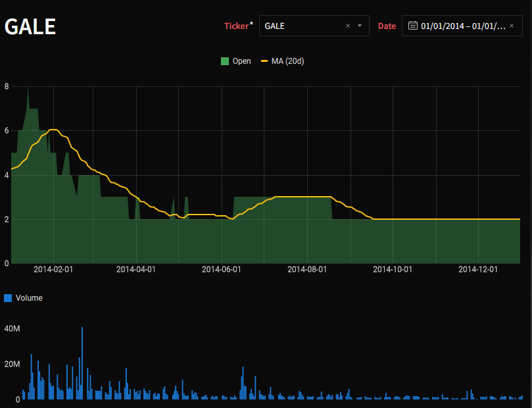532x408 pixels.
Task: Click the 2014-06-01 x-axis label
Action: tap(222, 269)
